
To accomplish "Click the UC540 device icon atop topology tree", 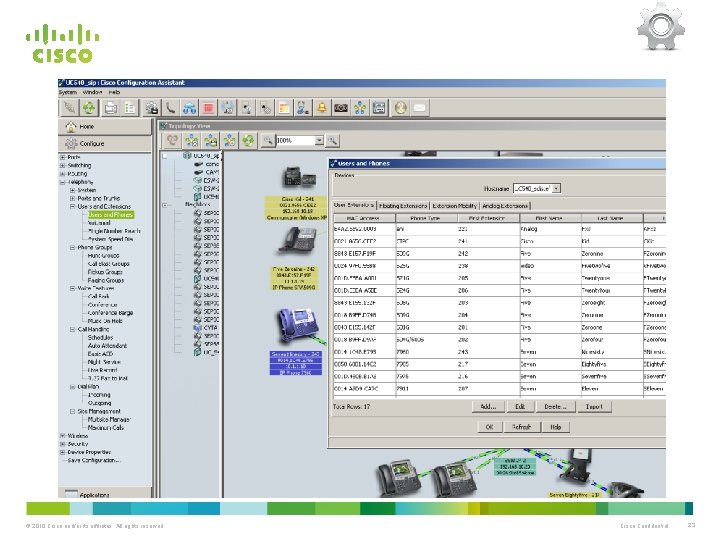I will (x=187, y=156).
